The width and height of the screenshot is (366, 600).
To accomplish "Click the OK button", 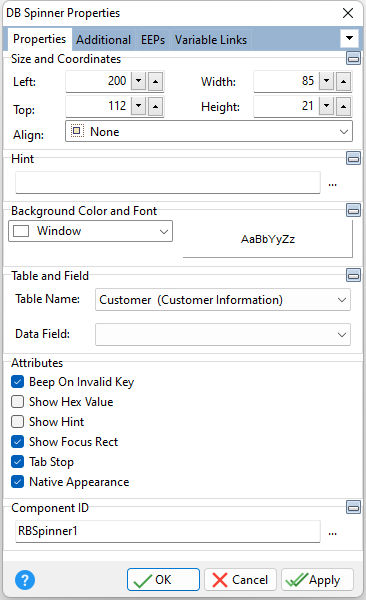I will 163,580.
